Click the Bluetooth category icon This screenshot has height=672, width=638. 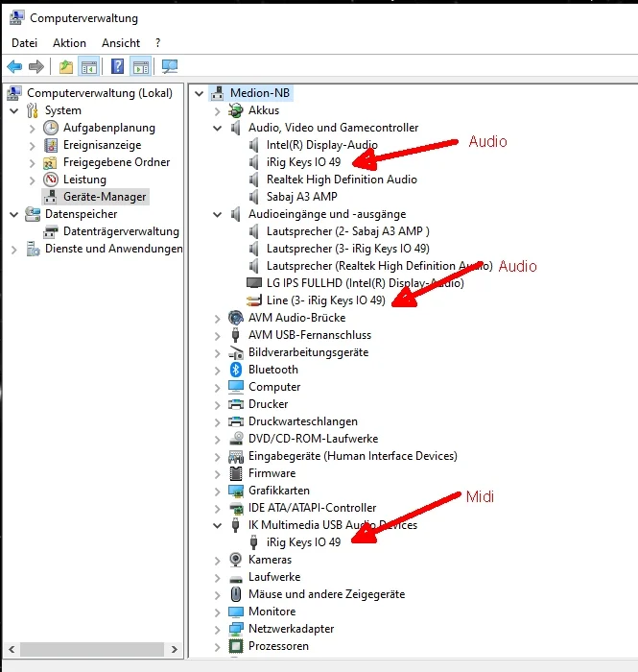(235, 370)
